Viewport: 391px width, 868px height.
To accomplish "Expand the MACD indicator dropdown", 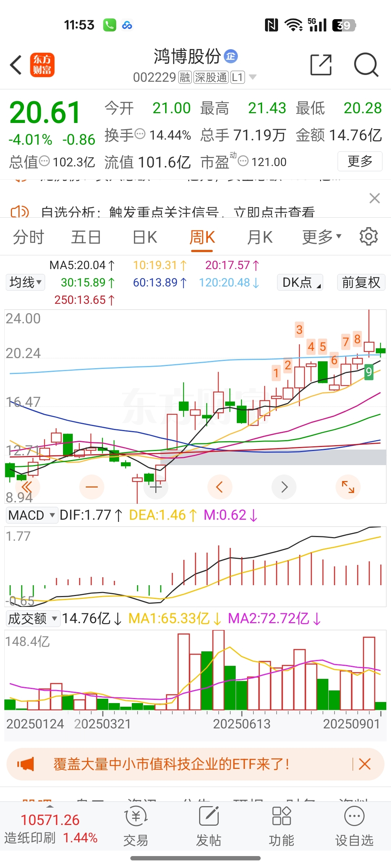I will [x=32, y=515].
